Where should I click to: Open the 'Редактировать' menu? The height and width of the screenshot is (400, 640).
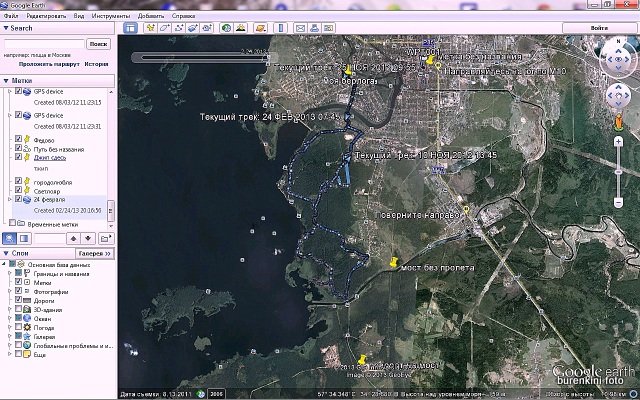click(x=46, y=16)
